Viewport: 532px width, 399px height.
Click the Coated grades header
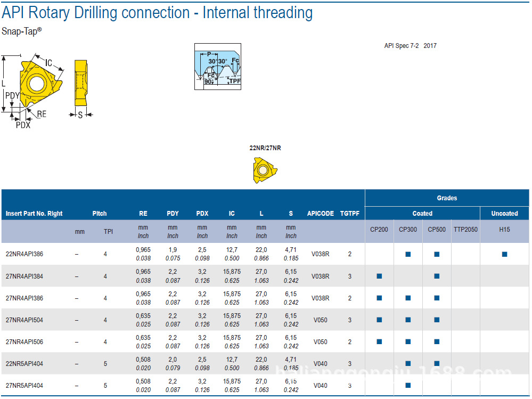point(422,214)
